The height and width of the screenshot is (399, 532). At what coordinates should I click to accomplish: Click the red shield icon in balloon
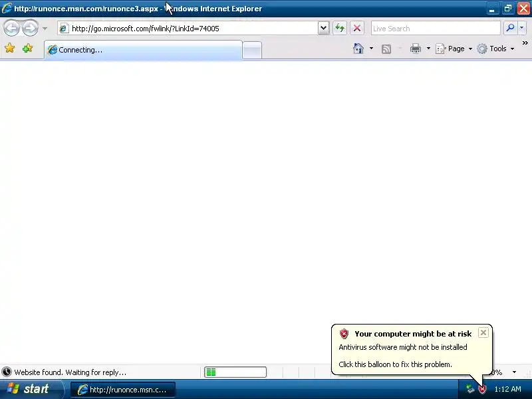tap(344, 334)
